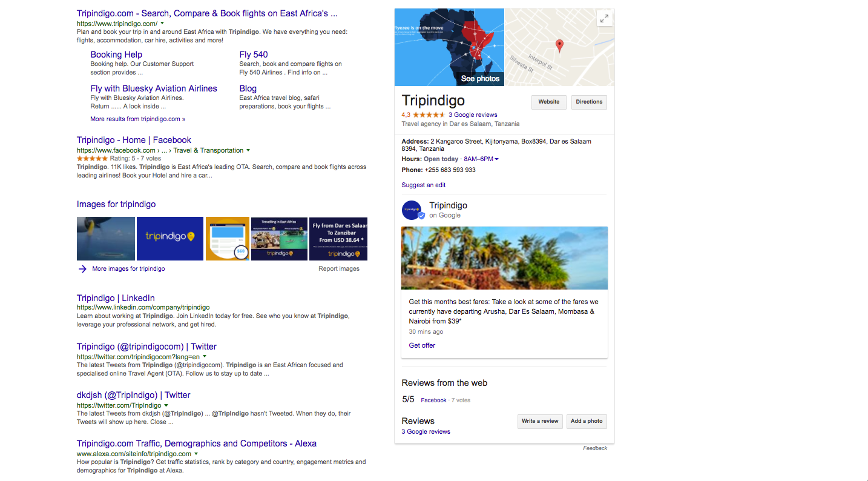
Task: Expand the map with fullscreen icon
Action: 604,19
